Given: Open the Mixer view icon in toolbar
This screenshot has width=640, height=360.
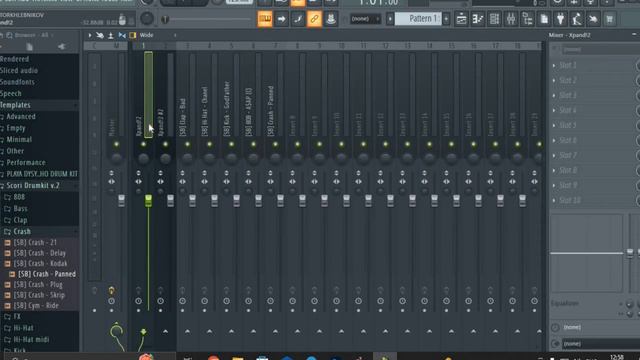Looking at the screenshot, I should coord(511,19).
